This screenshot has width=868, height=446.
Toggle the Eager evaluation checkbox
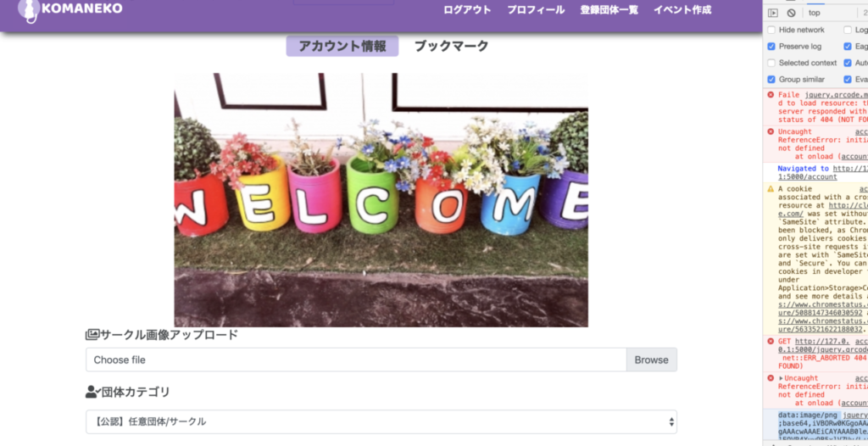coord(848,47)
